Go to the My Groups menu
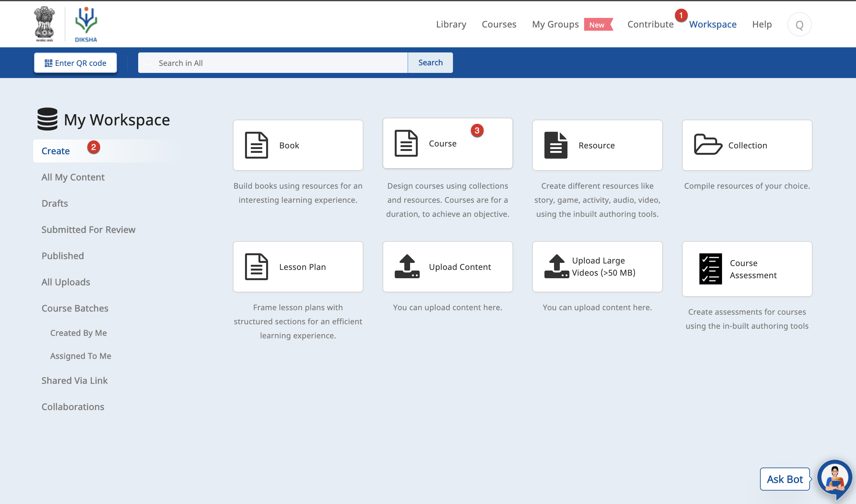856x504 pixels. pos(555,24)
